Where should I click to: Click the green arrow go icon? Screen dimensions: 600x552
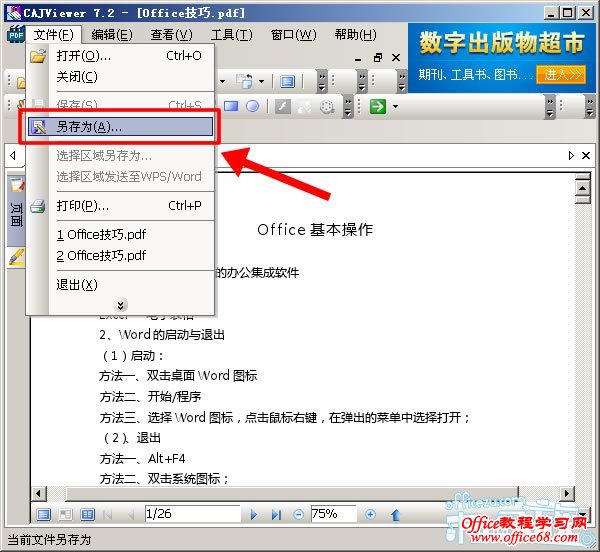point(378,106)
